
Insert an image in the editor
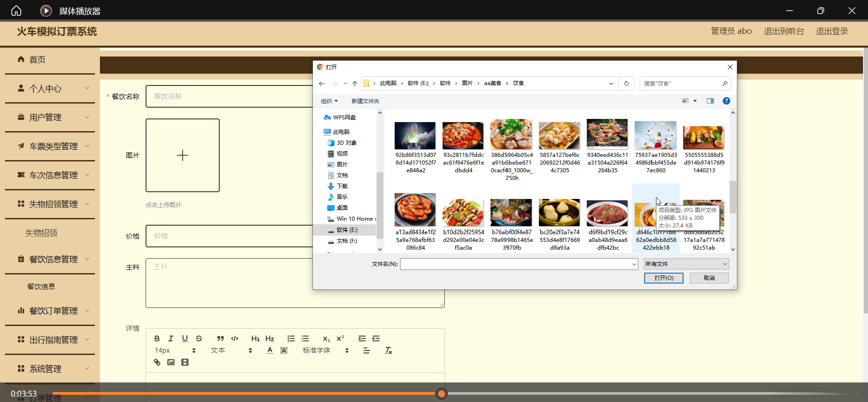171,362
